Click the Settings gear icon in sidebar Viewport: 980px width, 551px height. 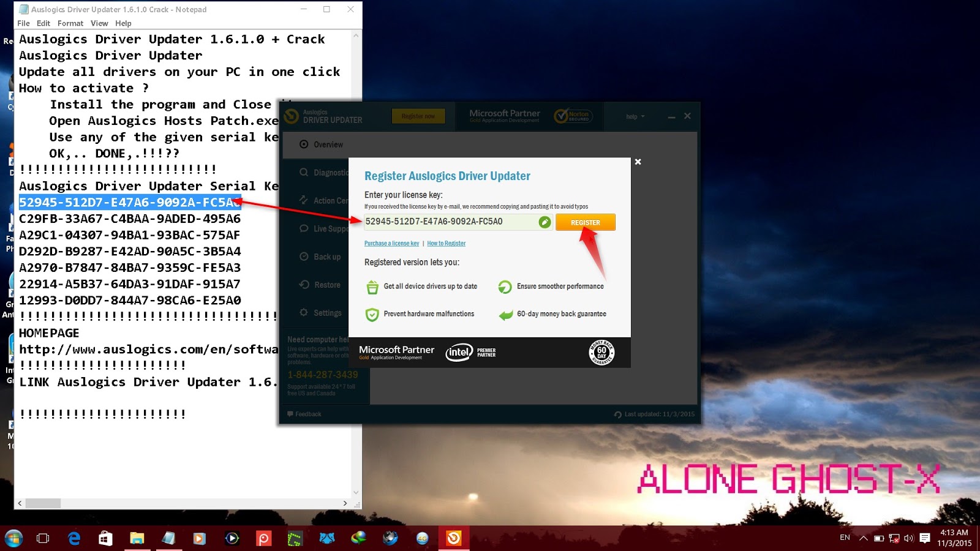tap(304, 313)
